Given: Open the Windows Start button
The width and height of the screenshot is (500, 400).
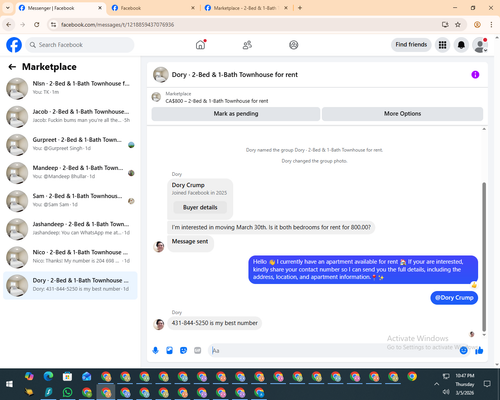Looking at the screenshot, I should pyautogui.click(x=9, y=384).
